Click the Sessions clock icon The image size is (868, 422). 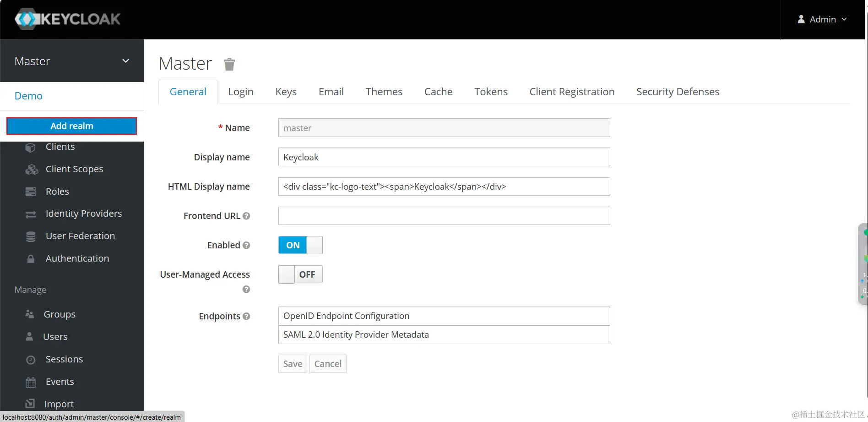(31, 360)
